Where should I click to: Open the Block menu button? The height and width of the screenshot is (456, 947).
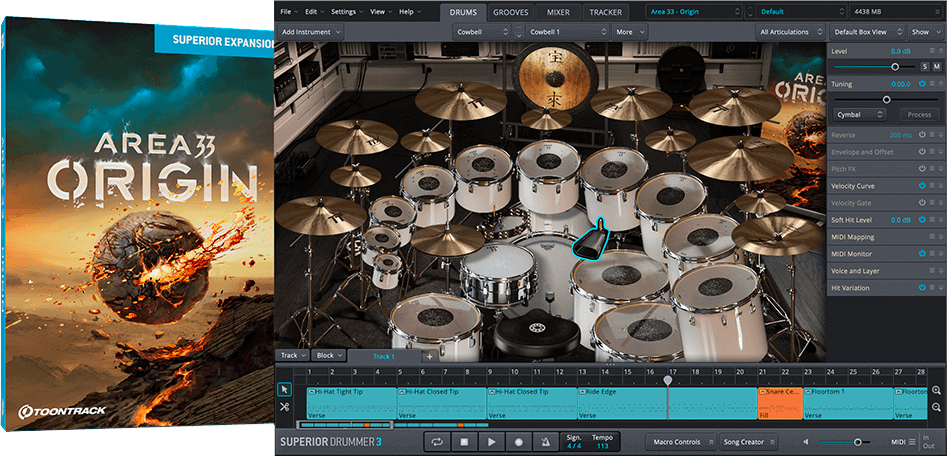pyautogui.click(x=330, y=356)
